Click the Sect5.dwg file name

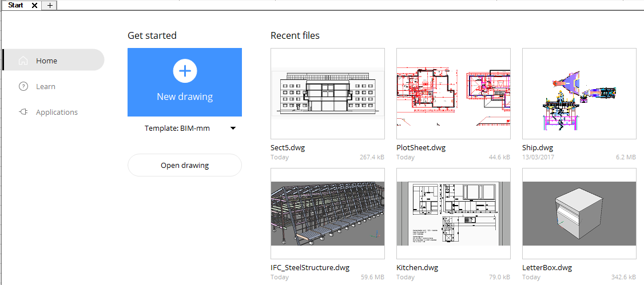pos(288,147)
